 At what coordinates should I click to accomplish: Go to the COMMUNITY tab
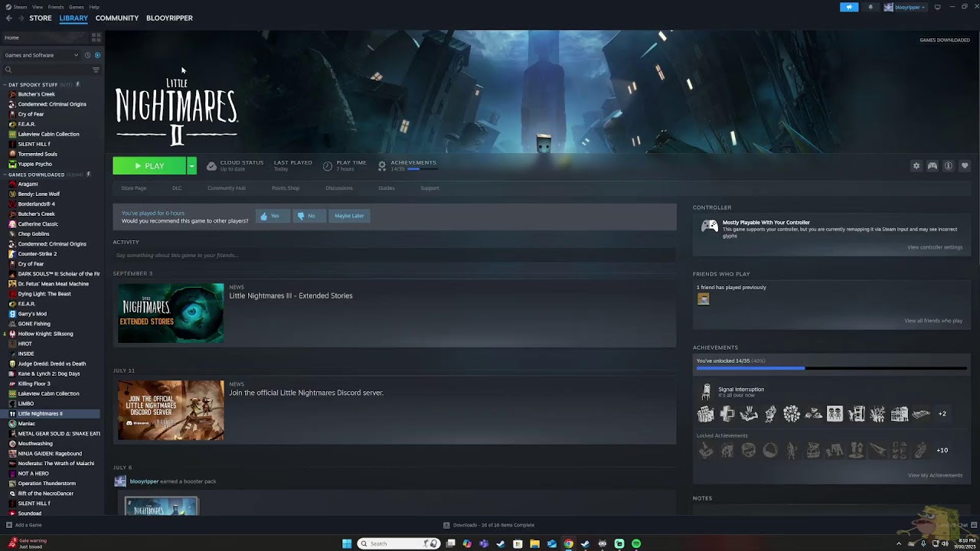pos(117,18)
